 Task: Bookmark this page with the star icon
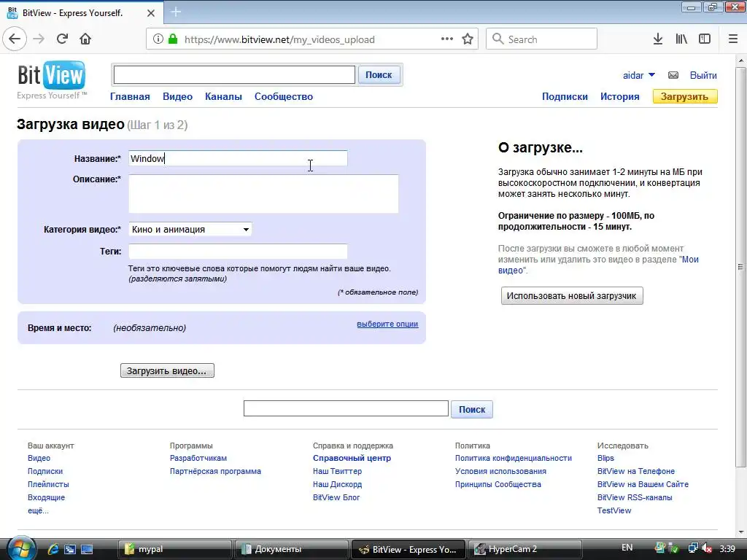pyautogui.click(x=468, y=39)
